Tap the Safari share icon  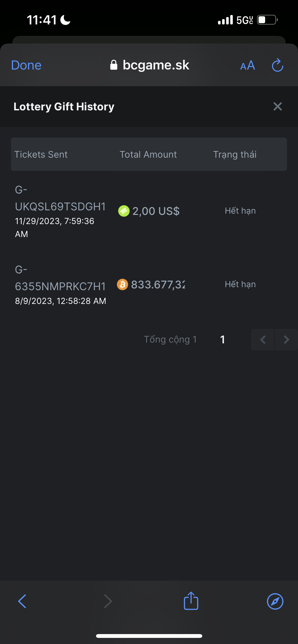click(x=191, y=601)
